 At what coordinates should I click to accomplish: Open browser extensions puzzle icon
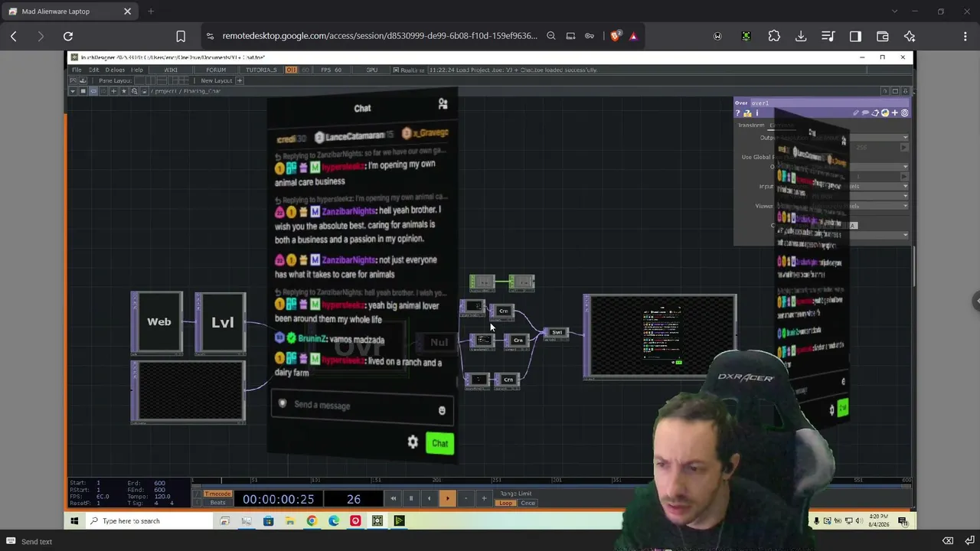pos(774,36)
